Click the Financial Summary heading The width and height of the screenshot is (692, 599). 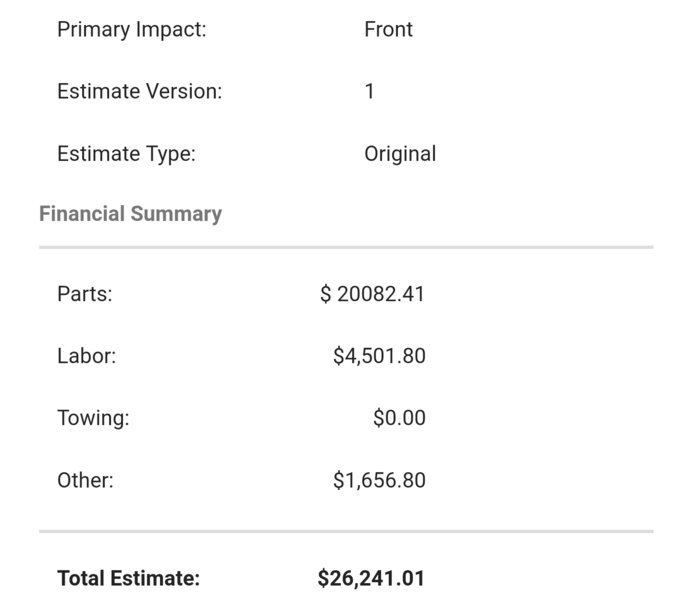point(131,214)
